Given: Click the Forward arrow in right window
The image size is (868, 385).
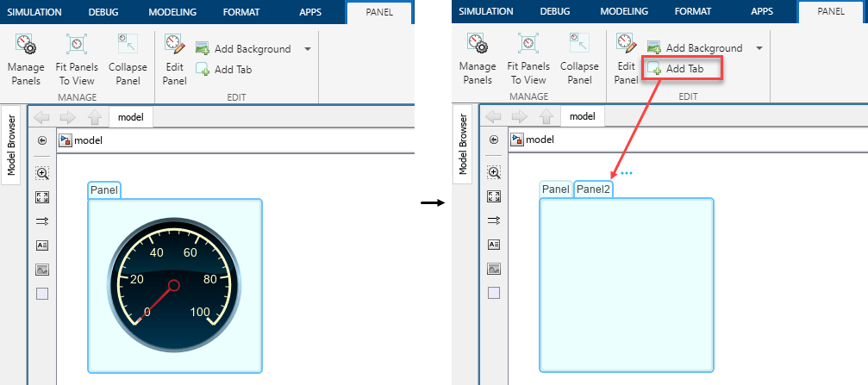Looking at the screenshot, I should coord(520,116).
